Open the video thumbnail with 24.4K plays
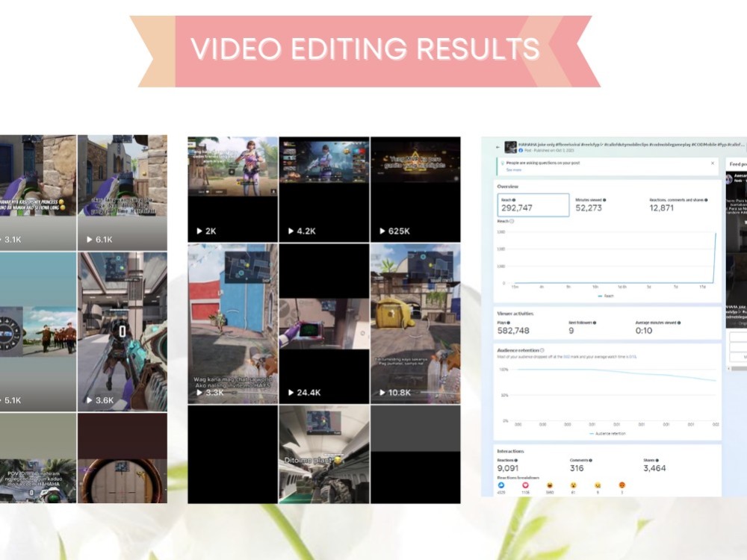 click(x=324, y=324)
